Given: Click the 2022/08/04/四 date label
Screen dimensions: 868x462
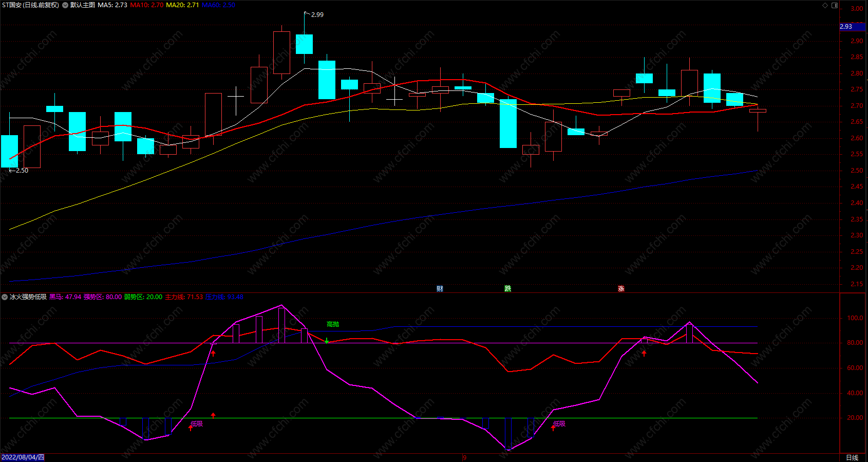Looking at the screenshot, I should (23, 457).
